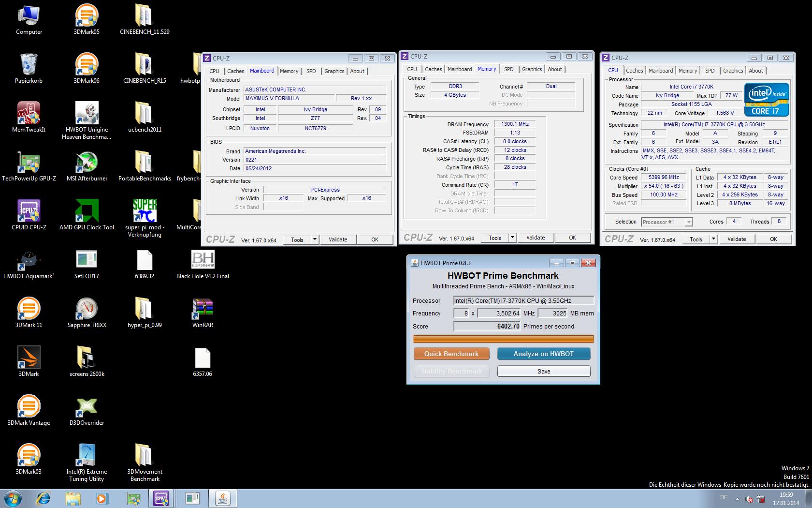Image resolution: width=812 pixels, height=508 pixels.
Task: Open CPU tab in Mainboard CPU-Z window
Action: [x=214, y=71]
